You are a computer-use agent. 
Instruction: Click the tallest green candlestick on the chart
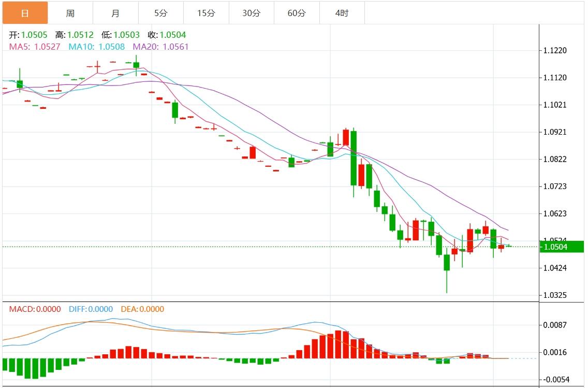(x=353, y=161)
